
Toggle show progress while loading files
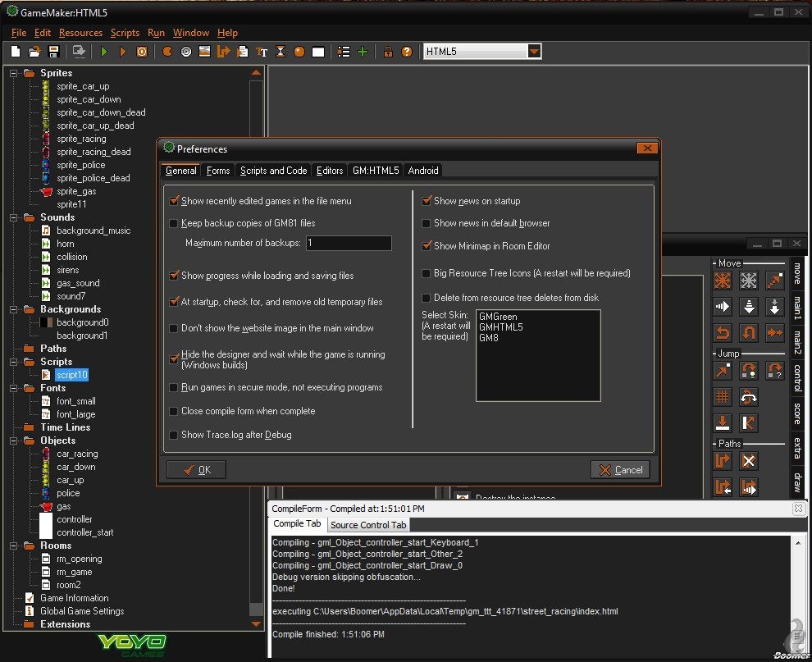click(174, 276)
